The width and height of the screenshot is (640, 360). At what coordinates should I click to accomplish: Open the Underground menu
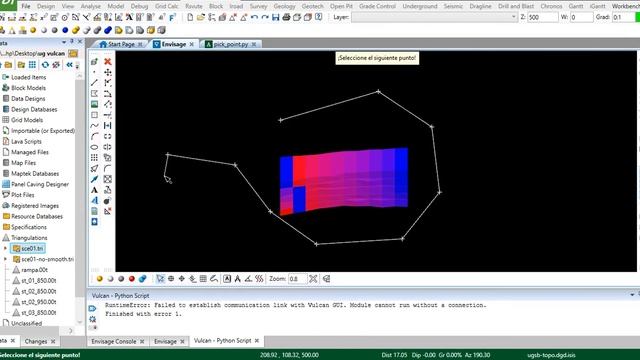coord(420,6)
